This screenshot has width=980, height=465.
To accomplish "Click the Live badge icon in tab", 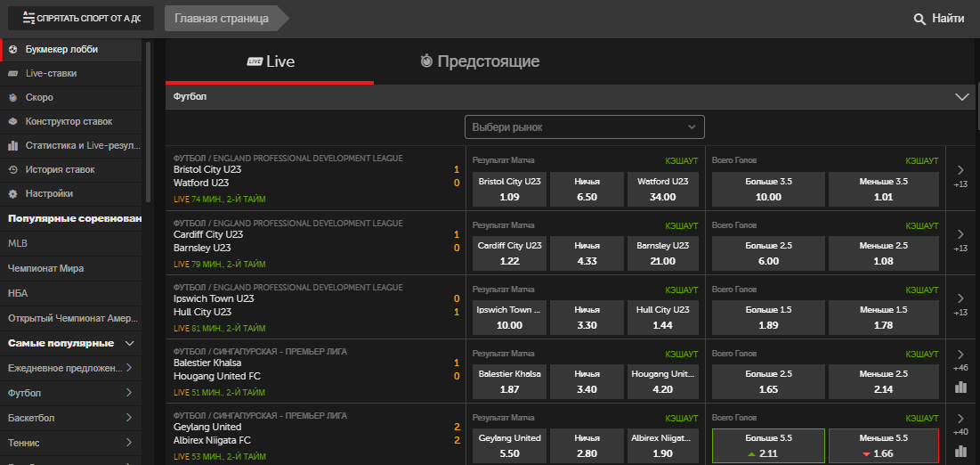I will (255, 61).
